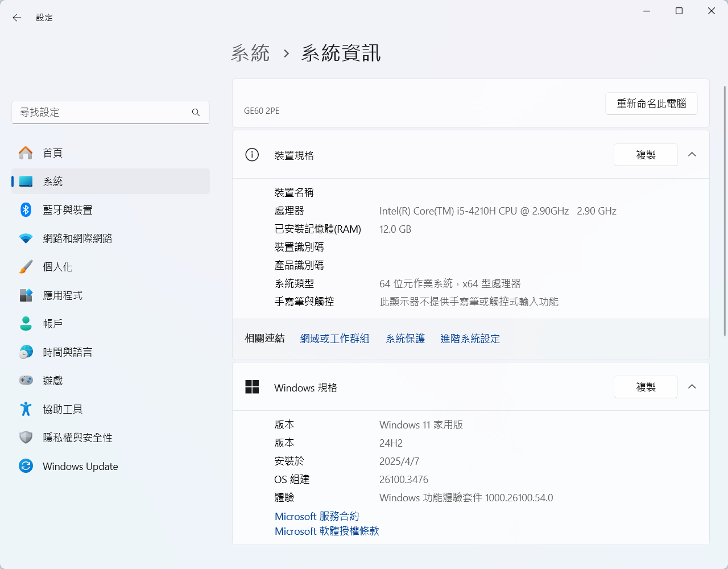Click the 12.0 GB RAM value
Screen dimensions: 728x569
(x=395, y=229)
